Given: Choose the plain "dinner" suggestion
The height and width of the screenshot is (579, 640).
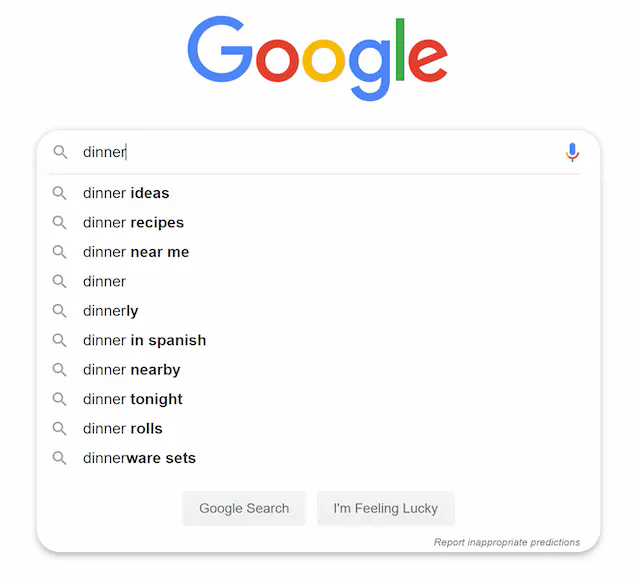Looking at the screenshot, I should [104, 281].
